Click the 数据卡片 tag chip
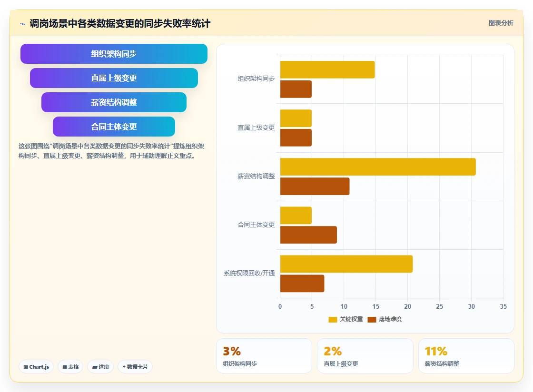533x392 pixels. (x=135, y=367)
